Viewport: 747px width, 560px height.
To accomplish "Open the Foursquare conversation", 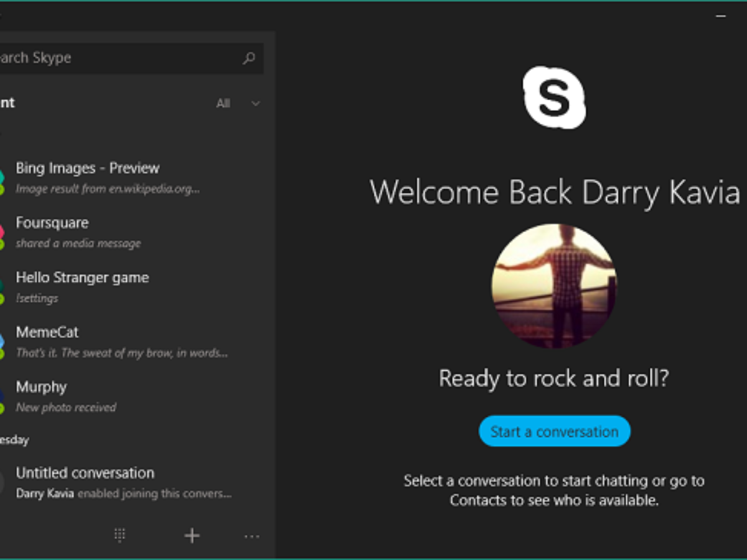I will 137,232.
